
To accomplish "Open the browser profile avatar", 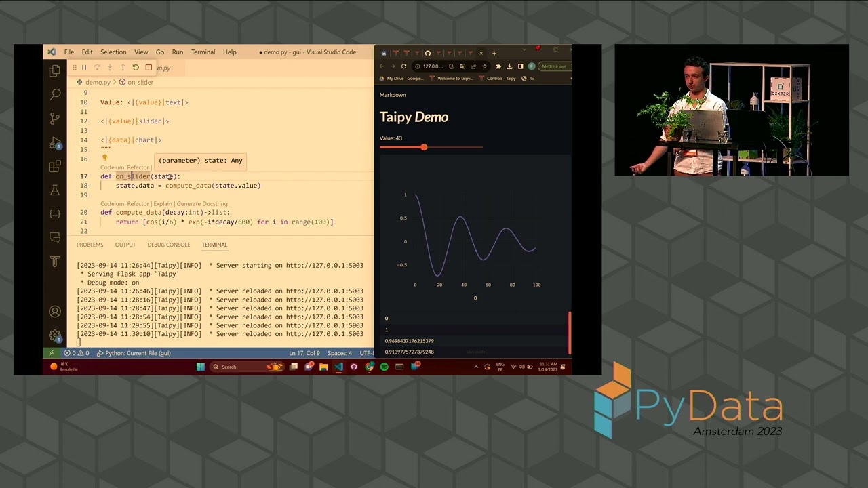I will click(x=531, y=66).
